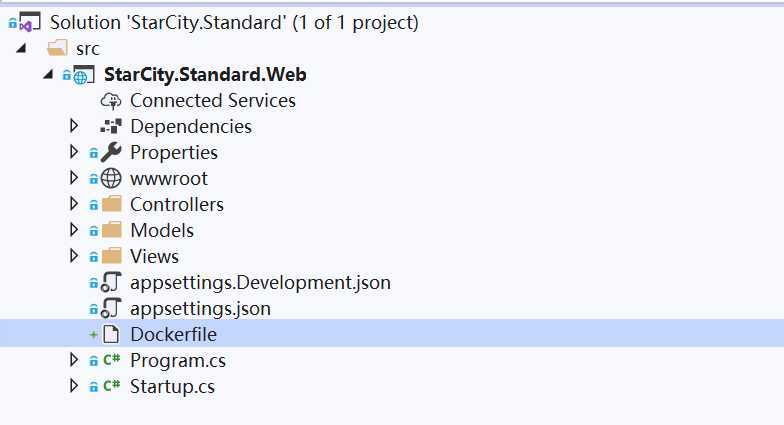Expand the Dependencies node

74,126
